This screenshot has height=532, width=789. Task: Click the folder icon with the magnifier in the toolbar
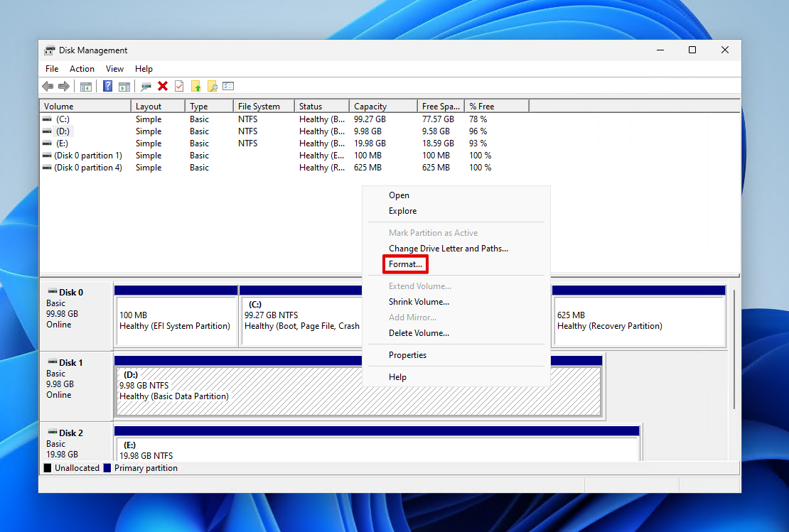point(212,85)
